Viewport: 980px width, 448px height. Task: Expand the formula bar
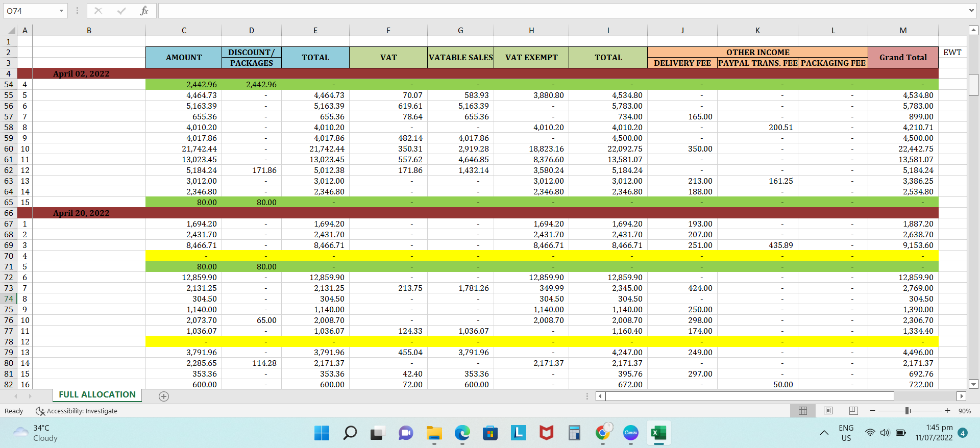point(971,11)
